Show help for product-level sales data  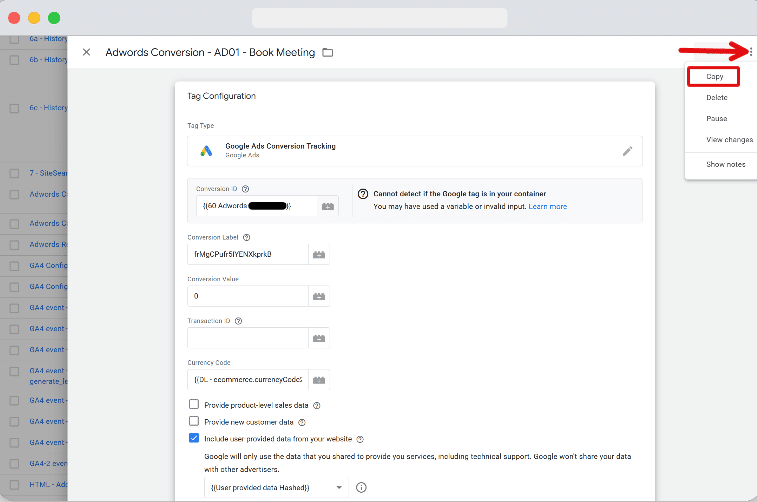coord(317,405)
